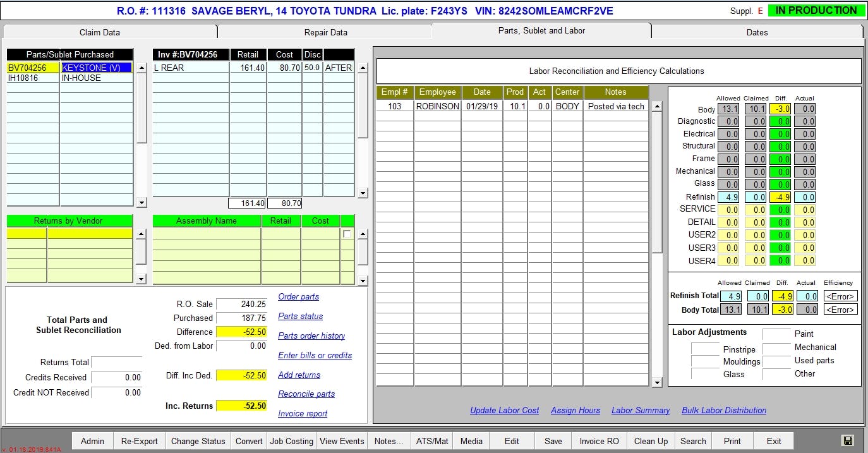Switch to the Claim Data tab
The height and width of the screenshot is (453, 868).
click(99, 32)
